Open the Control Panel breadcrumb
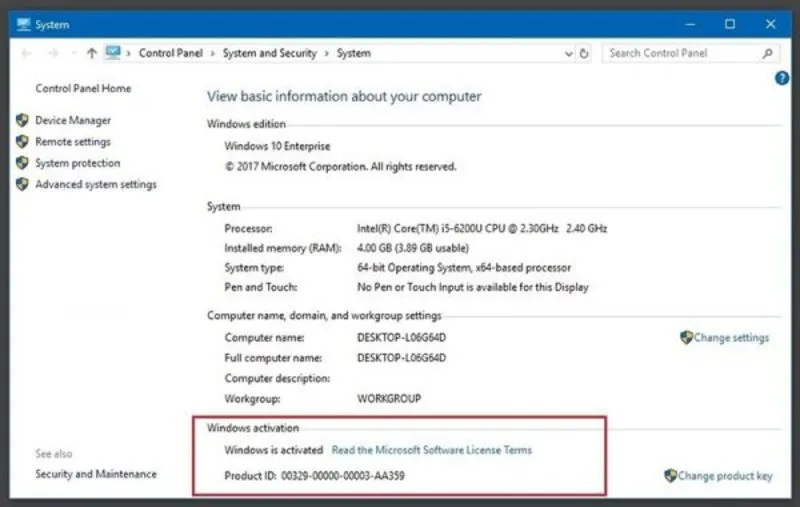Image resolution: width=800 pixels, height=507 pixels. (x=170, y=53)
